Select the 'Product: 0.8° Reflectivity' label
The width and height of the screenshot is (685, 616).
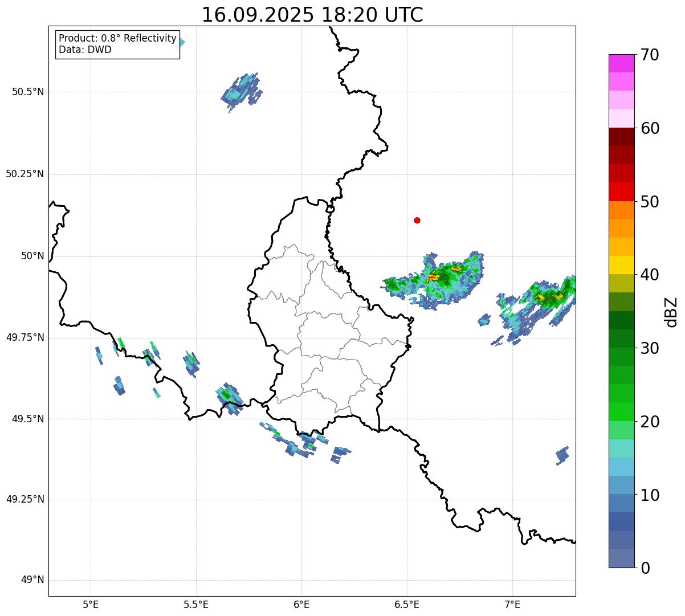click(x=118, y=38)
